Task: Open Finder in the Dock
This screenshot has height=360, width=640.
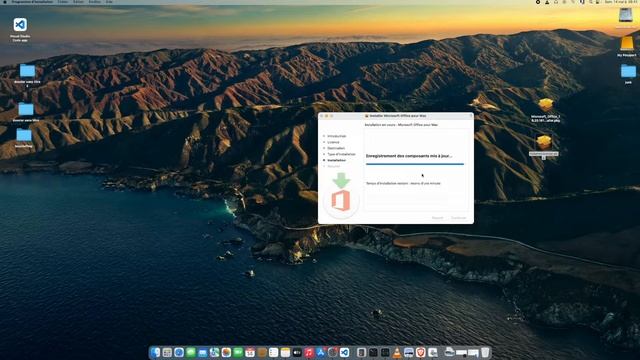Action: [x=155, y=352]
